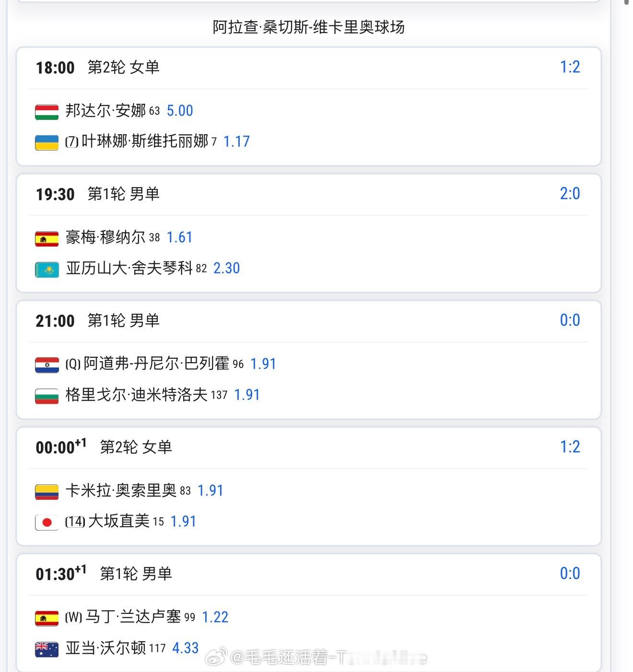Click the Paraguay flag beside 阿道弗-丹尼尔·巴列霍

[47, 365]
